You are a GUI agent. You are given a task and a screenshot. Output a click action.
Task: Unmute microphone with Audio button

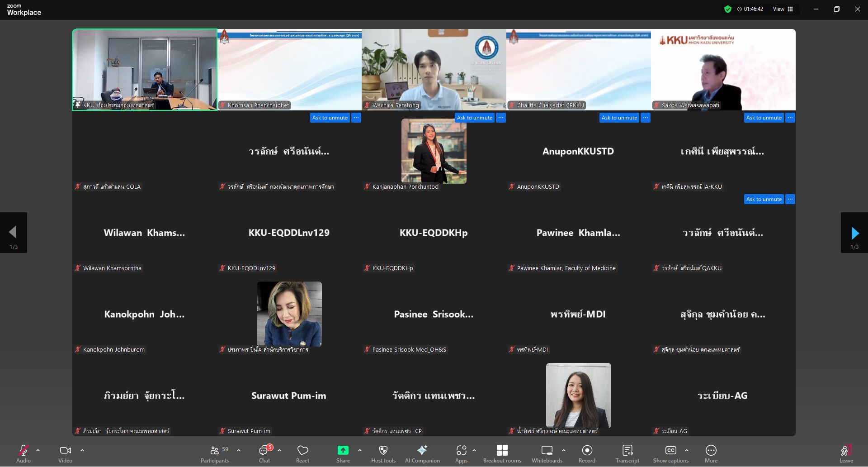pyautogui.click(x=23, y=454)
